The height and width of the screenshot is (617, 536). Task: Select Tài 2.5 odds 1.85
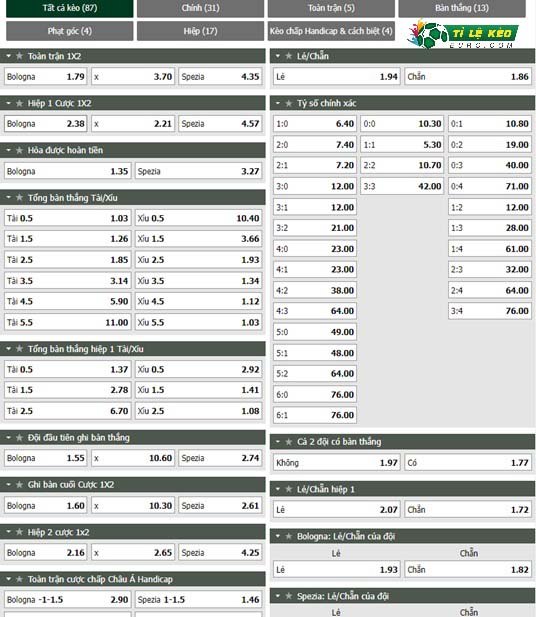point(68,260)
